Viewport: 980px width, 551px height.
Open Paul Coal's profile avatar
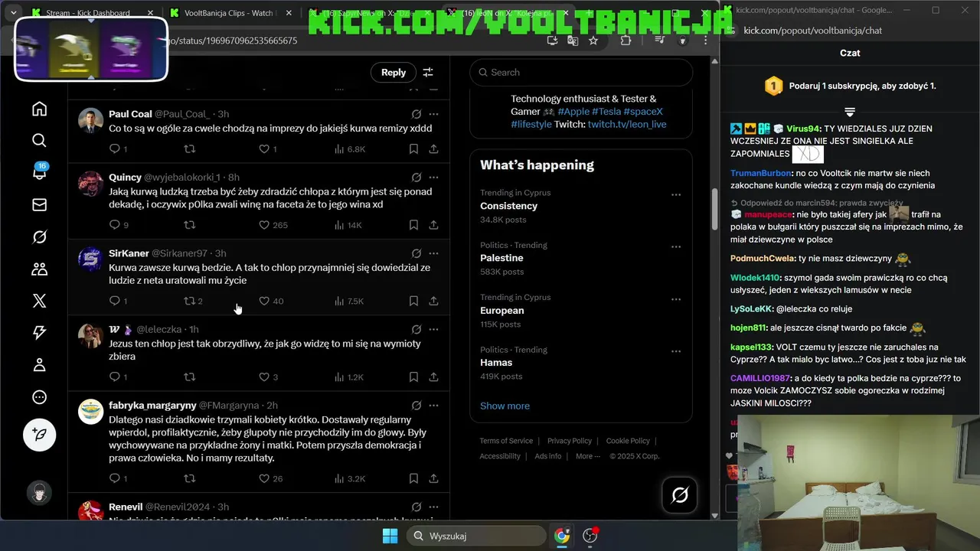(x=90, y=121)
